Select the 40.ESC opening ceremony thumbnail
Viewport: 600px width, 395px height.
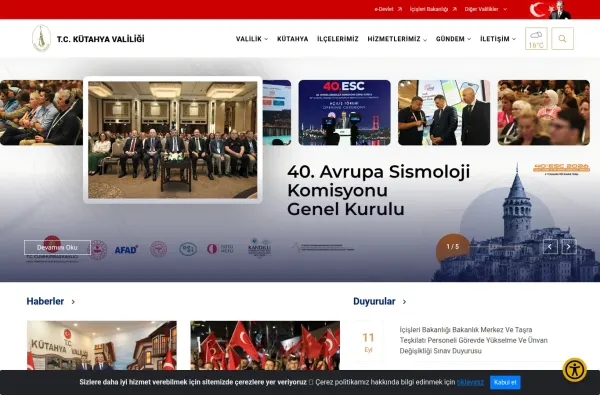344,113
